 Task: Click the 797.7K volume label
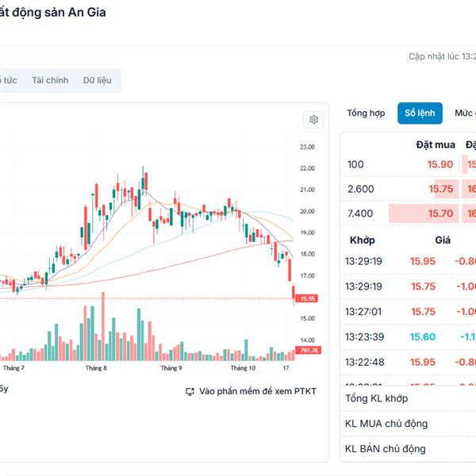[x=306, y=350]
